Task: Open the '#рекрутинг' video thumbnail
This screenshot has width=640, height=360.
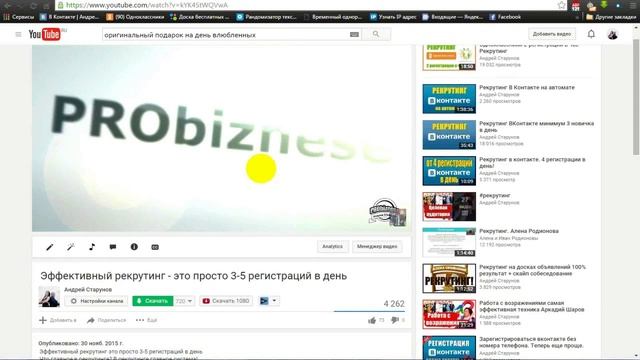Action: tap(449, 207)
